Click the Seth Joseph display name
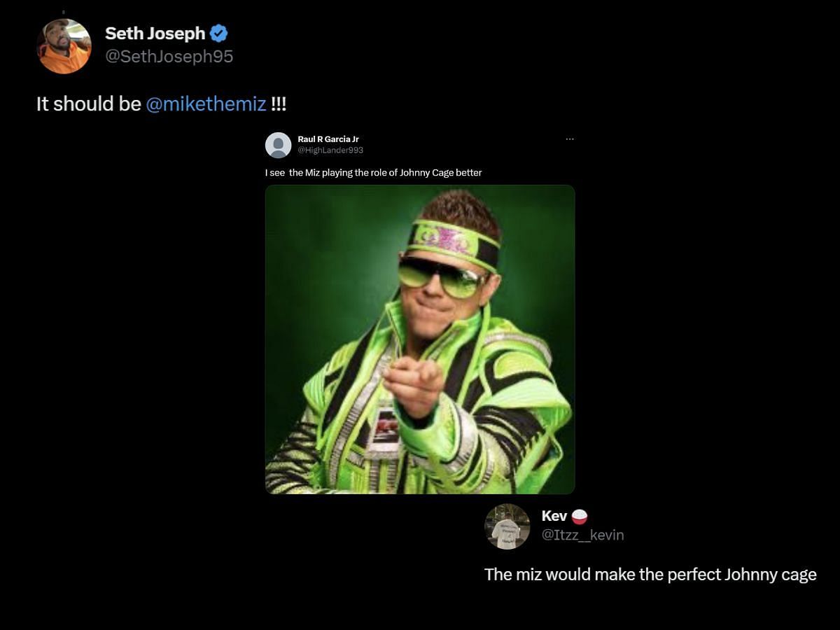 point(155,33)
